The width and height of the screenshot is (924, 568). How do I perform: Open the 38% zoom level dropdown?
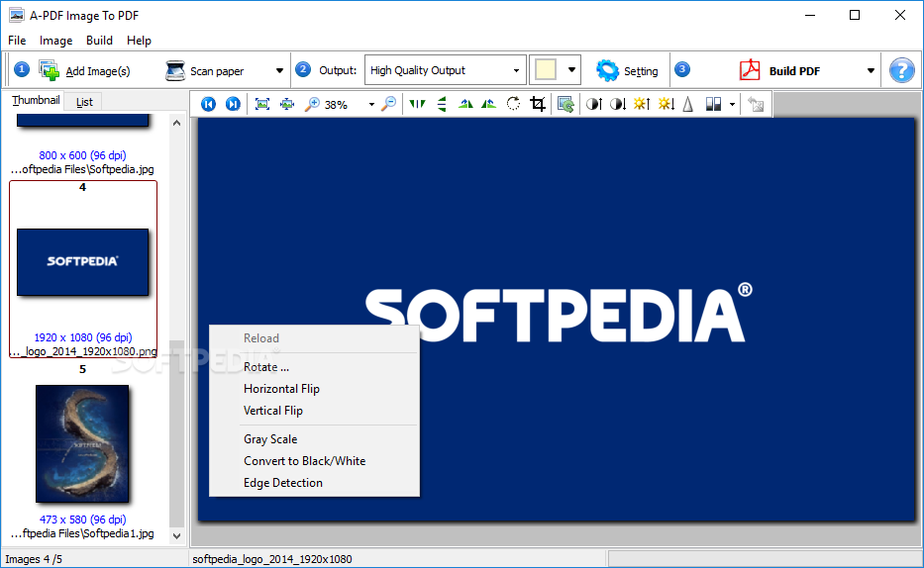(x=371, y=104)
